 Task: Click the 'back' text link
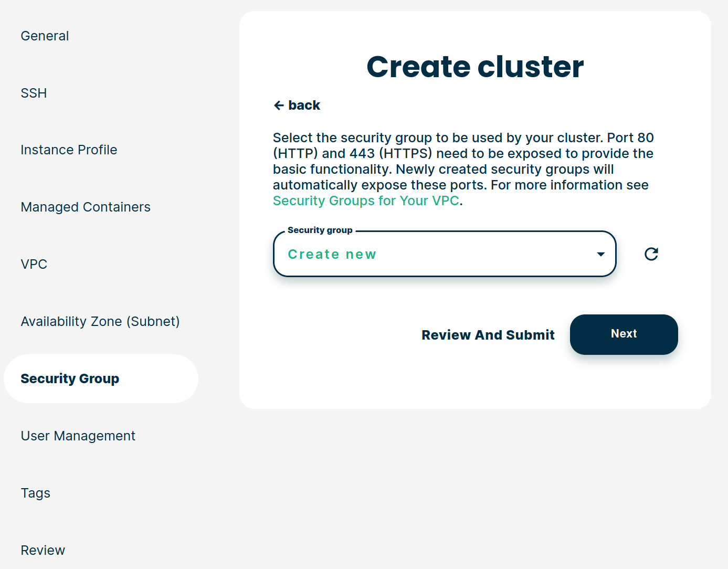[304, 106]
